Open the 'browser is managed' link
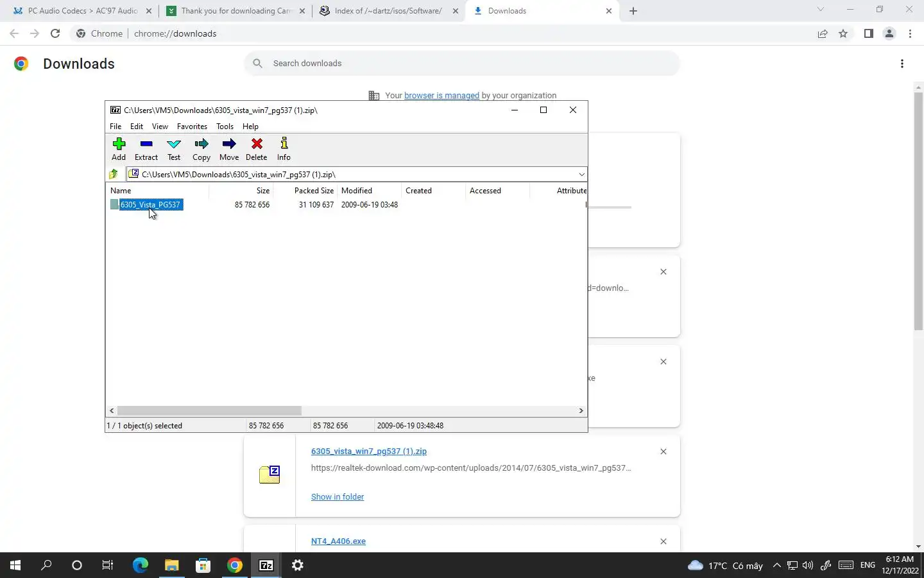 tap(441, 95)
